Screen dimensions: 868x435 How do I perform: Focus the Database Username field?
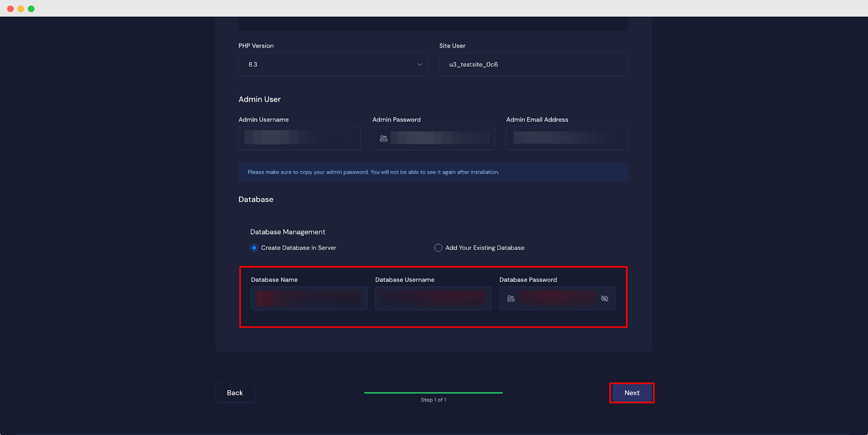pyautogui.click(x=433, y=298)
